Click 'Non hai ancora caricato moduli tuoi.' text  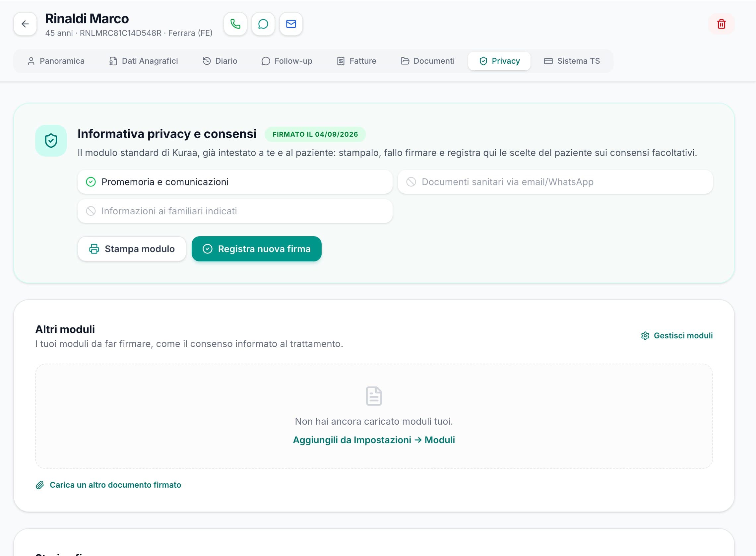click(374, 421)
